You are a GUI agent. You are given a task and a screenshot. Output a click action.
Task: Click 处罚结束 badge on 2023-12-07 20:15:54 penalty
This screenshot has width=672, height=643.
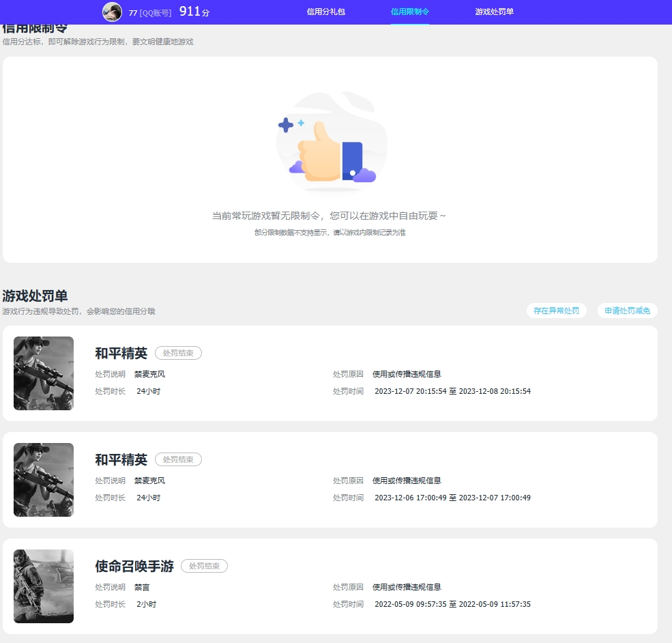178,353
